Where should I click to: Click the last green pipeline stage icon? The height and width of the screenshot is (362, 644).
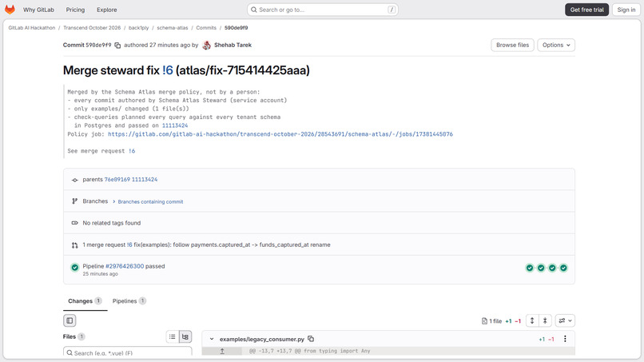[x=563, y=268]
